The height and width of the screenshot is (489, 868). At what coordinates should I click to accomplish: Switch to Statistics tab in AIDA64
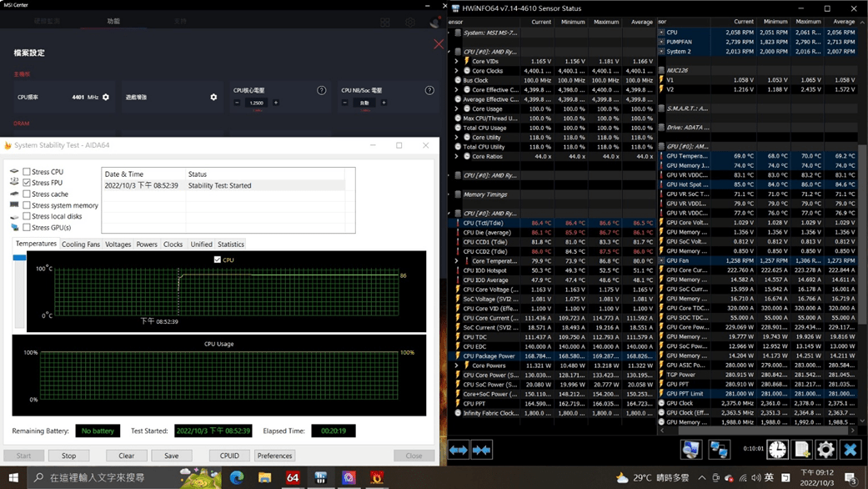231,244
